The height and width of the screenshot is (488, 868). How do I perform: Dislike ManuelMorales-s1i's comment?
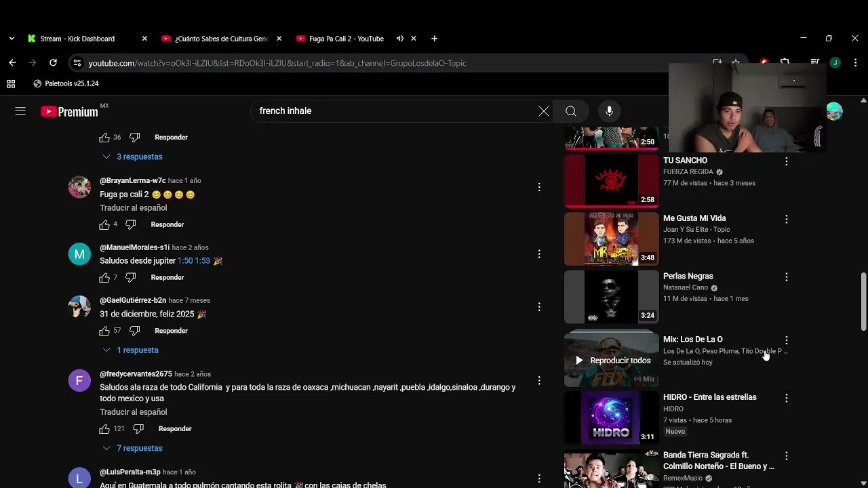tap(131, 277)
